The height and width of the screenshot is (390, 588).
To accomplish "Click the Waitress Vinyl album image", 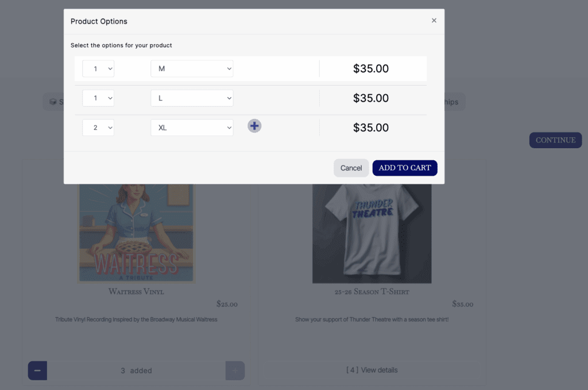I will coord(136,233).
